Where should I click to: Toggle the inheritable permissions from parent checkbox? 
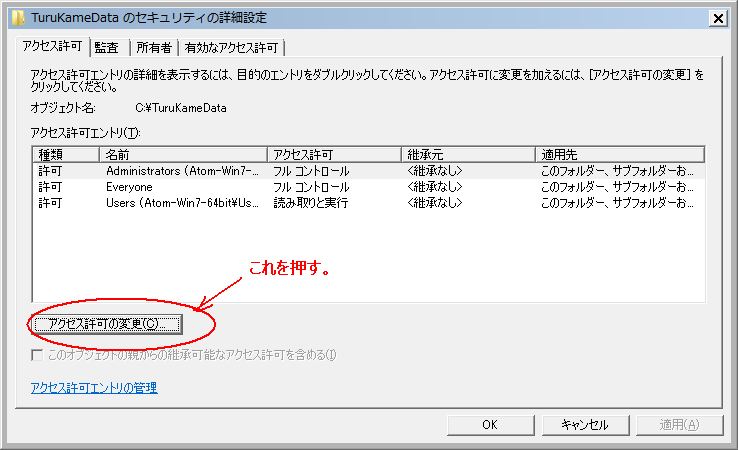pyautogui.click(x=38, y=355)
